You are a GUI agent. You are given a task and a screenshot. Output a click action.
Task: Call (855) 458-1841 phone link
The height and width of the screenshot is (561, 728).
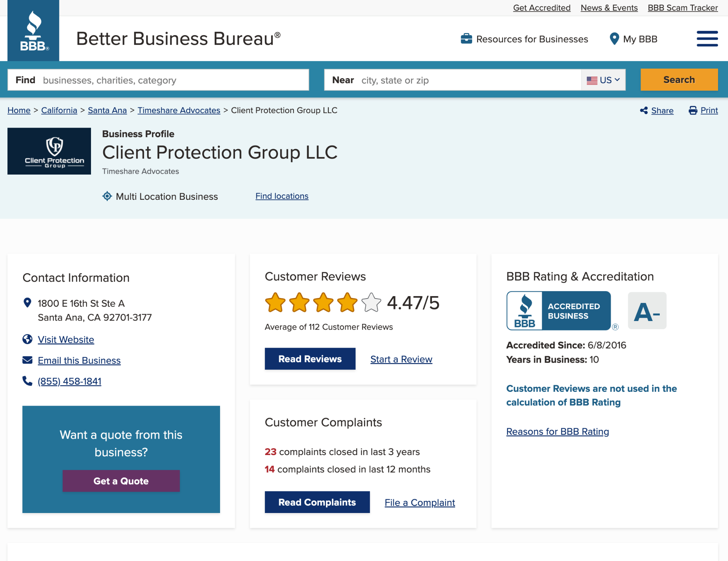pos(70,381)
